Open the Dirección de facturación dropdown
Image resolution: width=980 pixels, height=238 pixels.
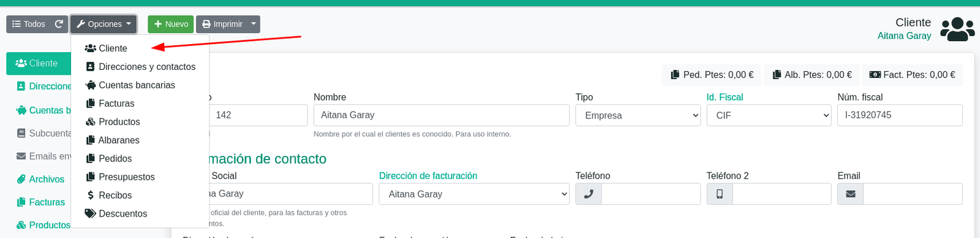[474, 194]
